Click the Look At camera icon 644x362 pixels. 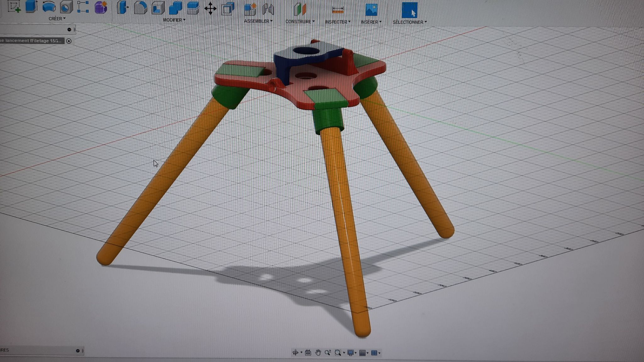[x=308, y=353]
